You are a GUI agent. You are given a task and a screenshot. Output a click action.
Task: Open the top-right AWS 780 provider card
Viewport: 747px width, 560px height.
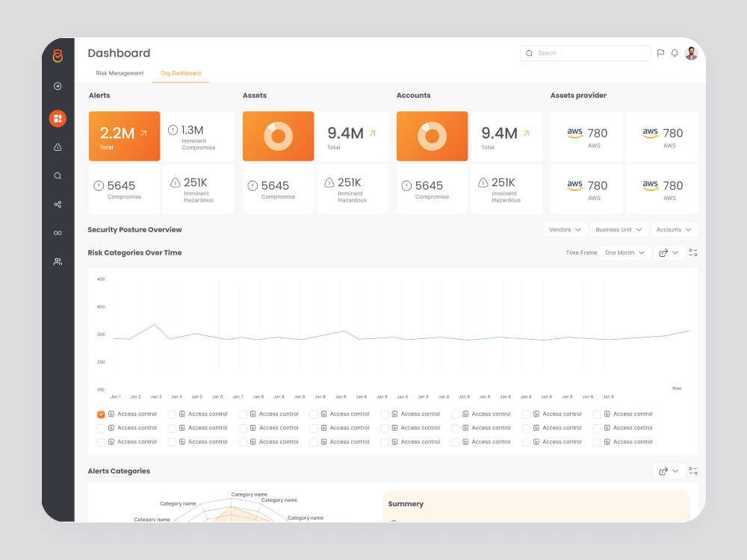tap(662, 136)
